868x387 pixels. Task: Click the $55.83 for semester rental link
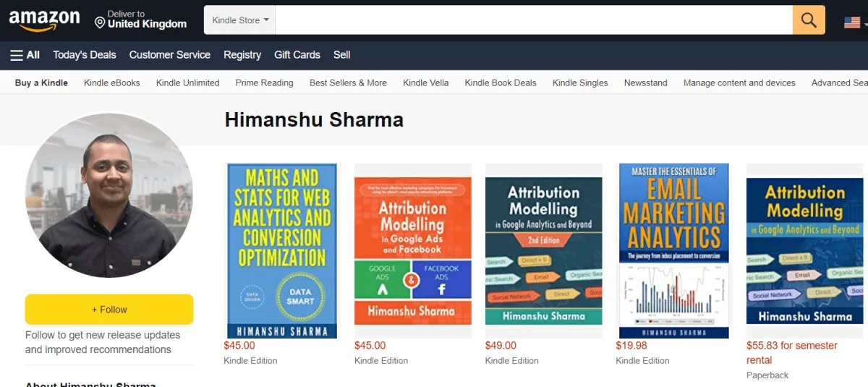pyautogui.click(x=792, y=353)
